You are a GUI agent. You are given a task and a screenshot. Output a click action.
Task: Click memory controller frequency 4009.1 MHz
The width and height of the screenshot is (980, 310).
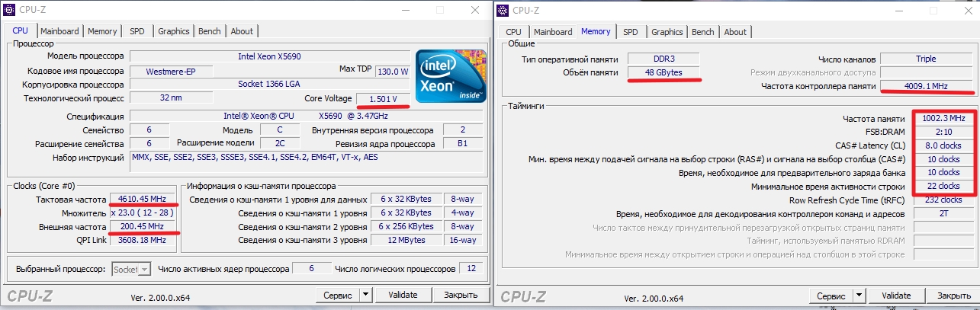tap(926, 86)
